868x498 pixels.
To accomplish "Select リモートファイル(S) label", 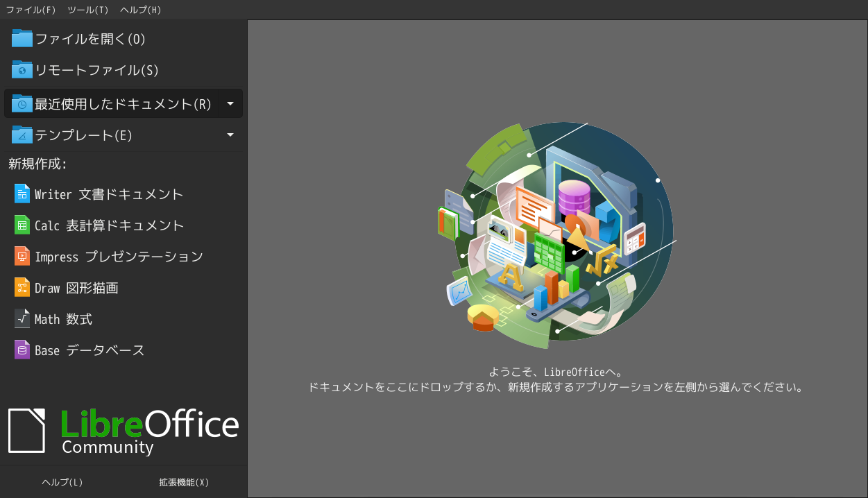I will click(x=96, y=70).
